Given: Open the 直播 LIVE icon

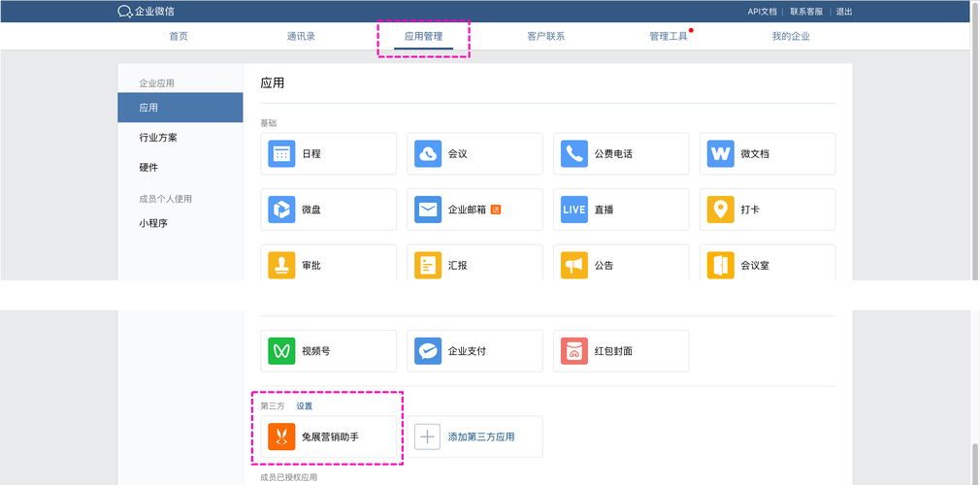Looking at the screenshot, I should (574, 210).
